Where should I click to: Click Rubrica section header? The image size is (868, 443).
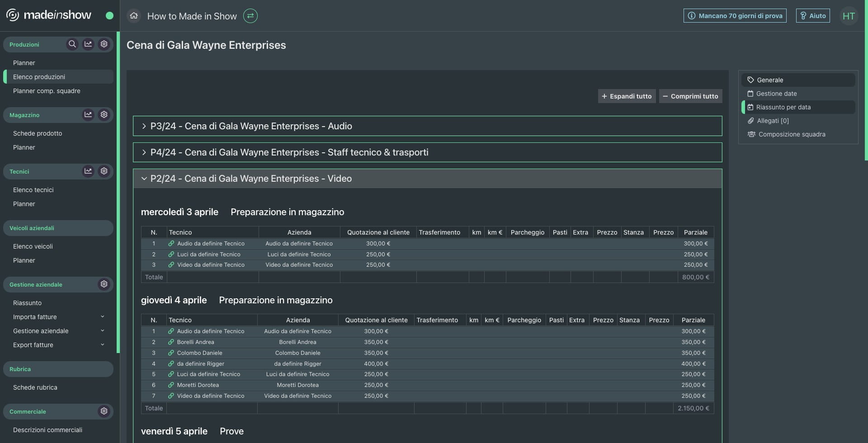pos(58,369)
